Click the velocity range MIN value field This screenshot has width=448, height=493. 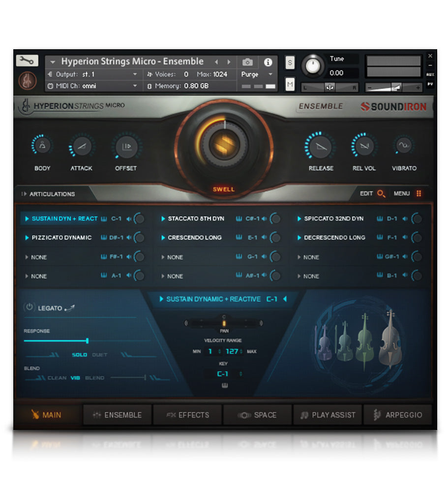pos(211,351)
